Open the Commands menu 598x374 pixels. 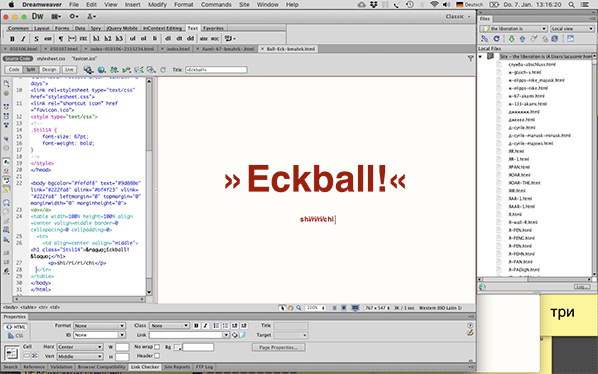[x=216, y=5]
